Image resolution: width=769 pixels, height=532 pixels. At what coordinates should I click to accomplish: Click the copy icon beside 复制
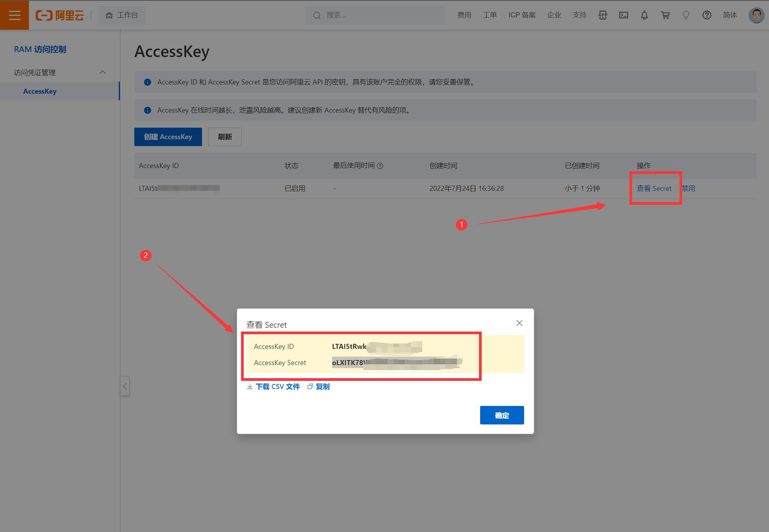(x=310, y=386)
